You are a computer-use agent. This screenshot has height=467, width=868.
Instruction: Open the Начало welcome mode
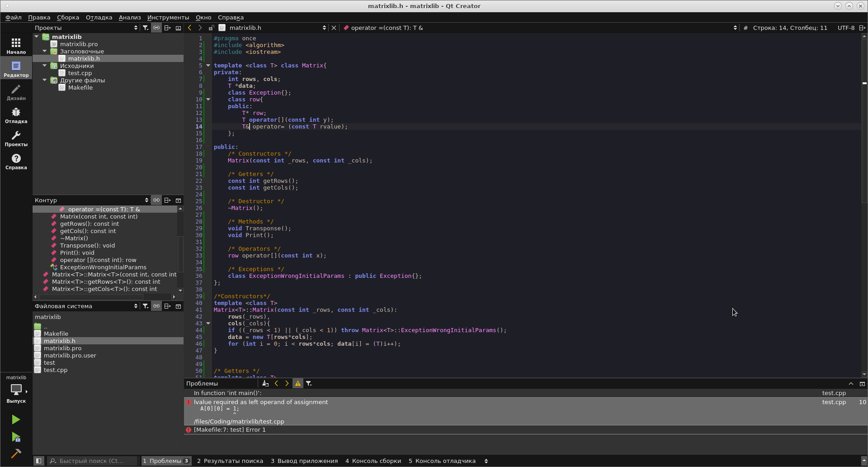pos(16,46)
